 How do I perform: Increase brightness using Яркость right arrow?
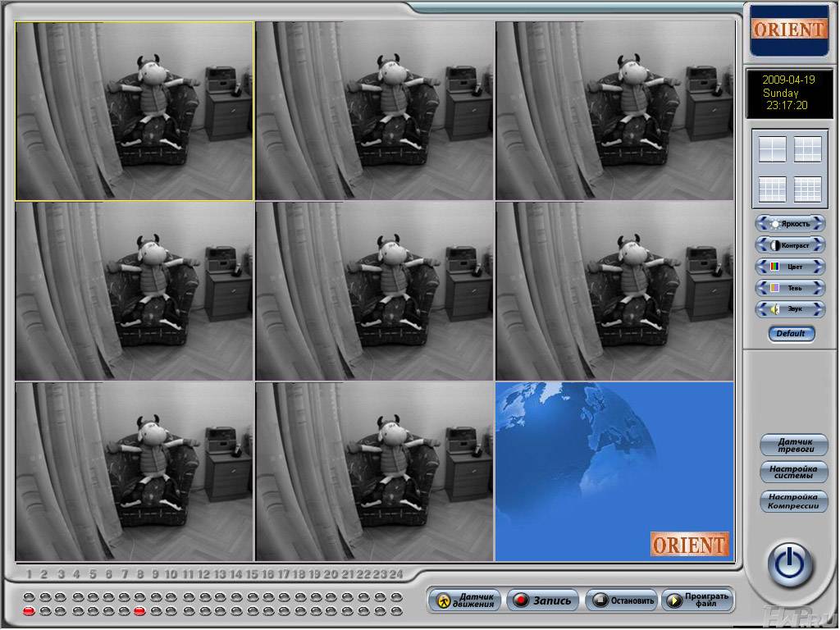[819, 223]
